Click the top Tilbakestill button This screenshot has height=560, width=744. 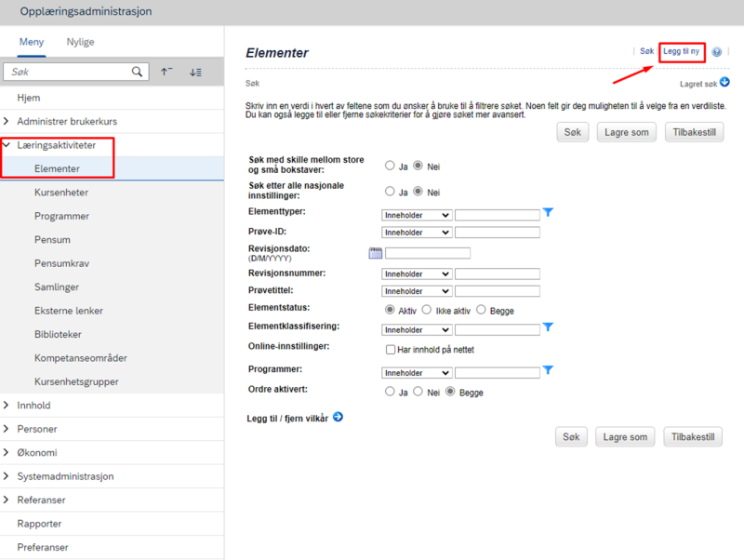tap(694, 132)
